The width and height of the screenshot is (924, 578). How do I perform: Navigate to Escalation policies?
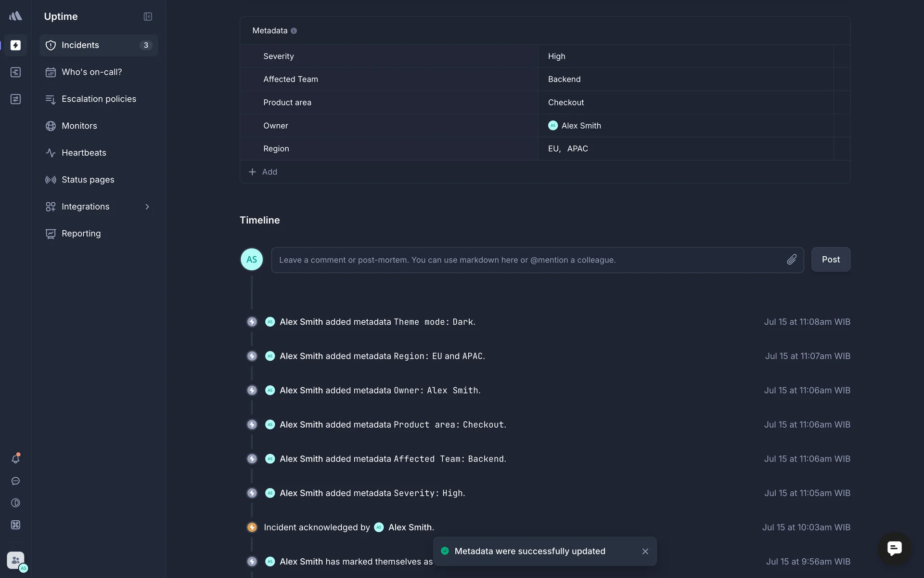click(99, 99)
